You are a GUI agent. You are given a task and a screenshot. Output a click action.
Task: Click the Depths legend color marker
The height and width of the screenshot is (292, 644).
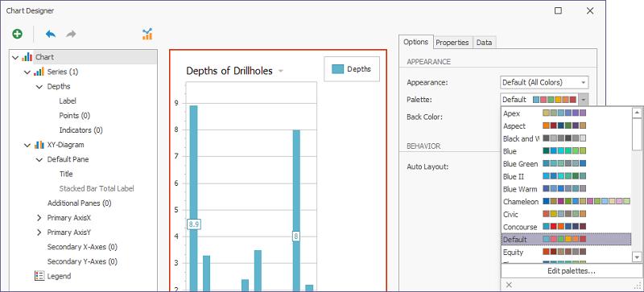pyautogui.click(x=337, y=69)
